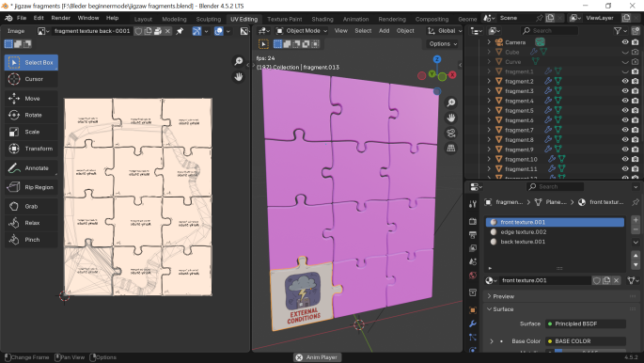Disable fragment.7 in renders camera icon
The height and width of the screenshot is (363, 644).
(x=635, y=130)
